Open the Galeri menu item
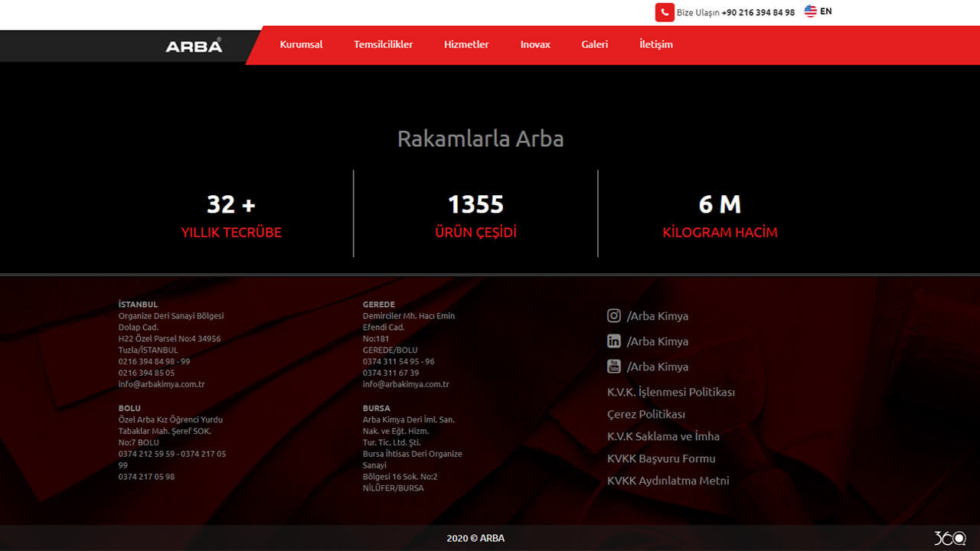 594,44
